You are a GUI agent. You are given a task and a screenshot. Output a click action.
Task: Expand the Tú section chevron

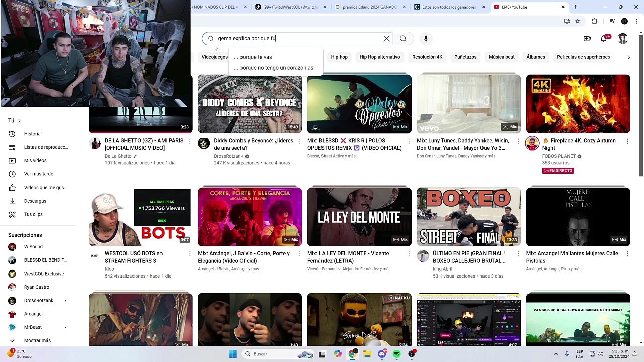(19, 121)
